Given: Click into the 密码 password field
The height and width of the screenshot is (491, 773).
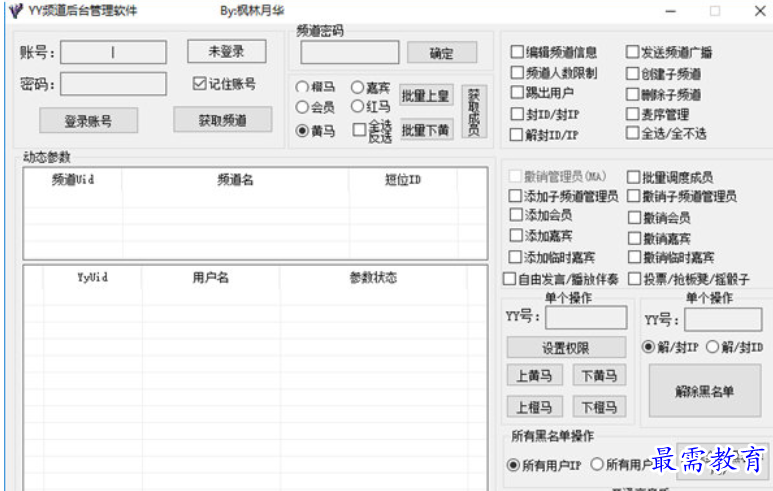Looking at the screenshot, I should point(113,84).
